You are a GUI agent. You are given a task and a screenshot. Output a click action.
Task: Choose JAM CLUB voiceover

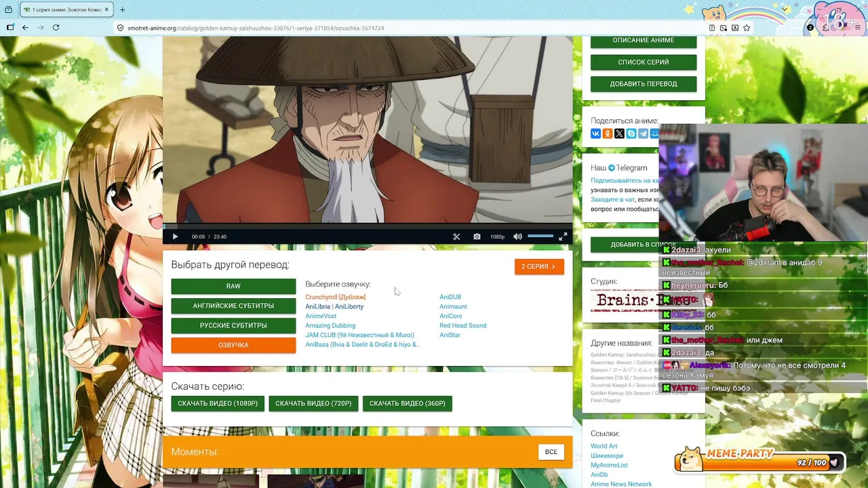359,335
